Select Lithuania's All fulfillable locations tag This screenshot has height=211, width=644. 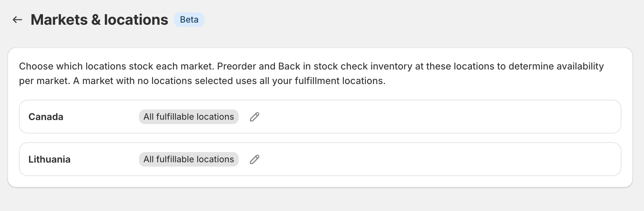click(x=188, y=159)
